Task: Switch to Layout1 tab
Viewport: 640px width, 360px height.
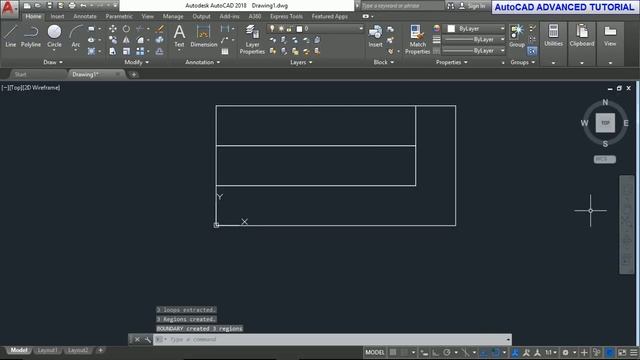Action: click(x=47, y=350)
